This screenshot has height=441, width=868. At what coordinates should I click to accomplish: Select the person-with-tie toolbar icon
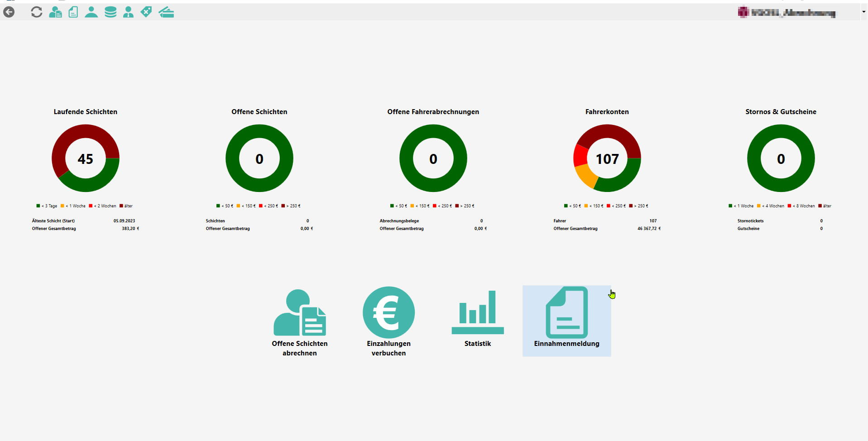(x=129, y=12)
